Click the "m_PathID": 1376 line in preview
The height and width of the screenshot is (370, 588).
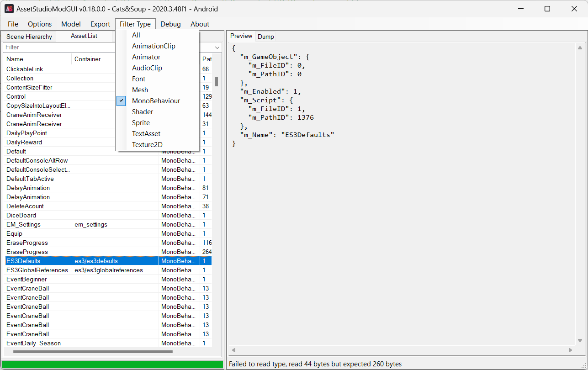(x=281, y=117)
